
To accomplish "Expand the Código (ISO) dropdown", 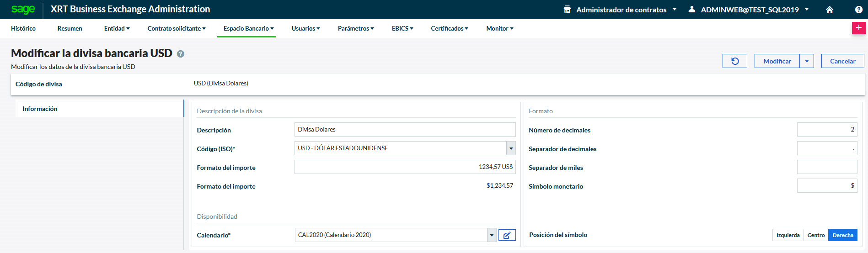I will click(511, 148).
